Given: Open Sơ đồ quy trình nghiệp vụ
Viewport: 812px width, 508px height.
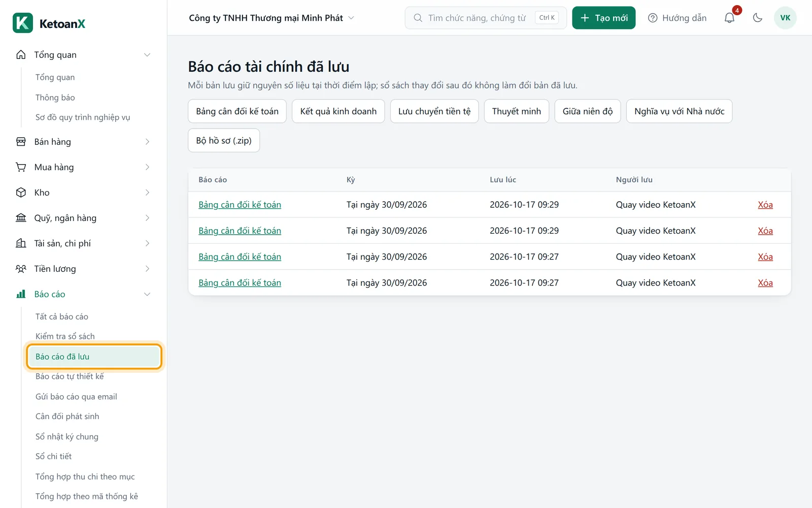Looking at the screenshot, I should [x=83, y=117].
